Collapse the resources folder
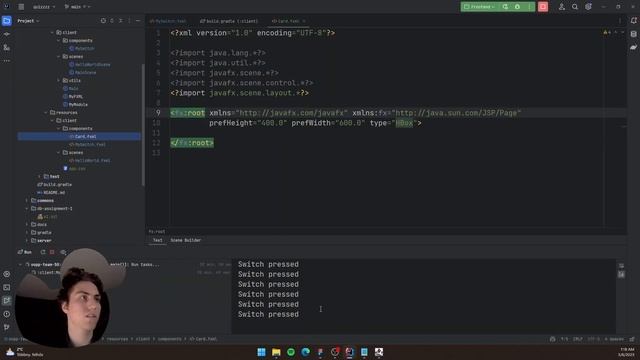The width and height of the screenshot is (640, 360). (x=46, y=113)
